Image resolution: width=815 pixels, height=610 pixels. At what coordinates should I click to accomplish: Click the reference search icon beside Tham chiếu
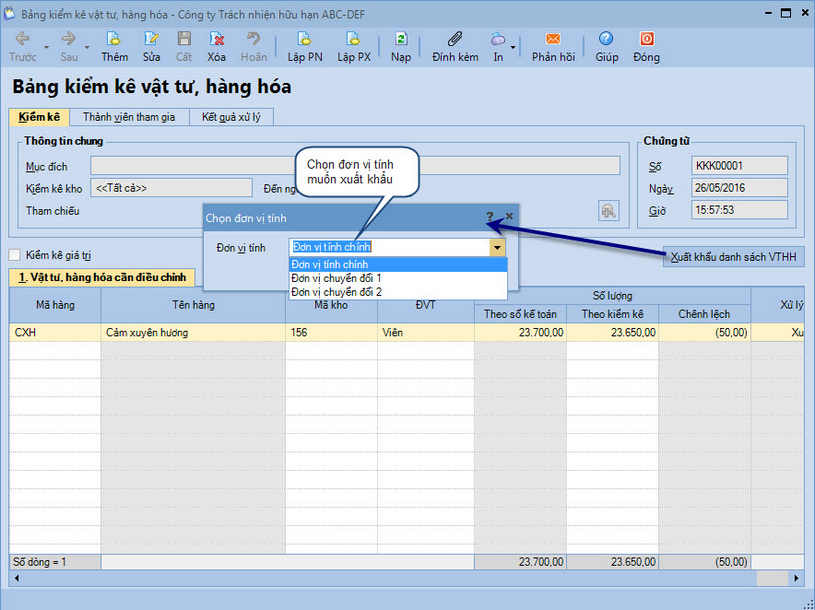click(608, 211)
